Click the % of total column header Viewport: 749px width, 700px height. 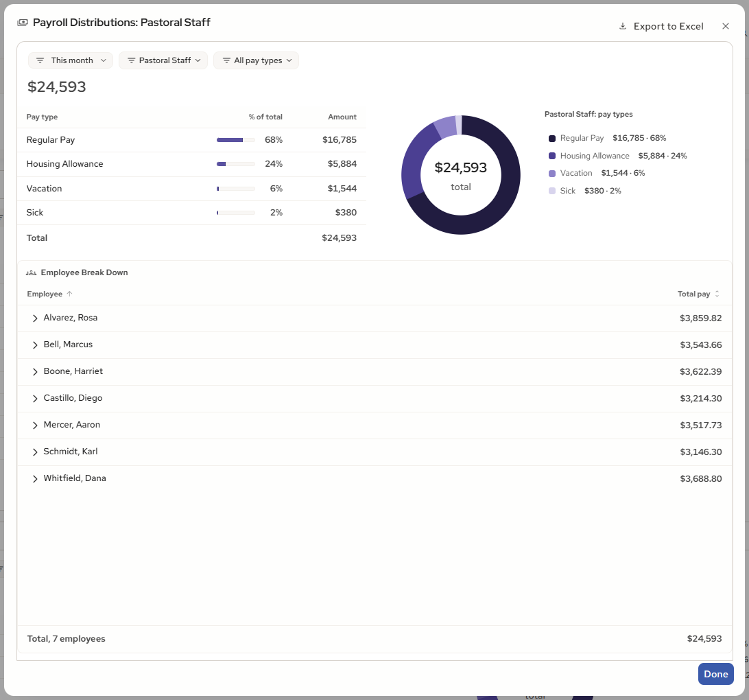click(x=265, y=117)
